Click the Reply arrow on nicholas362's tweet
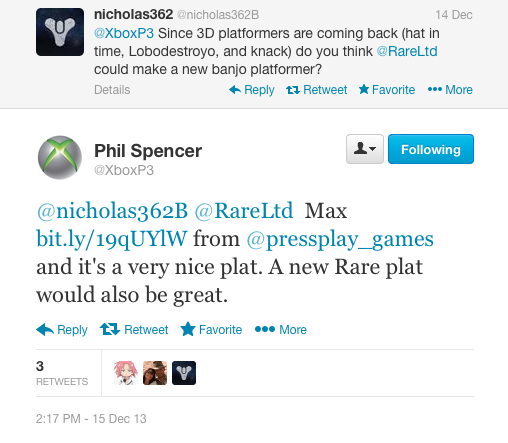The width and height of the screenshot is (508, 443). pyautogui.click(x=235, y=89)
